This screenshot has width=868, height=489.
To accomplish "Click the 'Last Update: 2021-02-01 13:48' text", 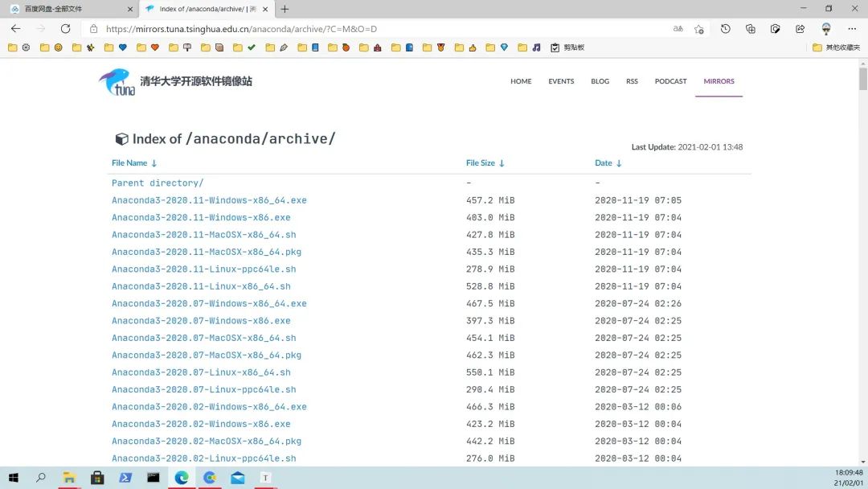I will (x=687, y=146).
